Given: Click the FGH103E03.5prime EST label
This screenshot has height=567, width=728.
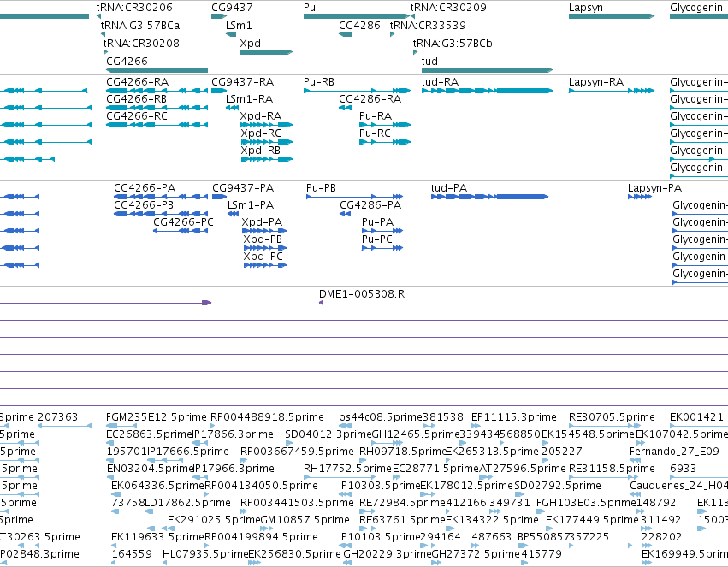Looking at the screenshot, I should (588, 504).
